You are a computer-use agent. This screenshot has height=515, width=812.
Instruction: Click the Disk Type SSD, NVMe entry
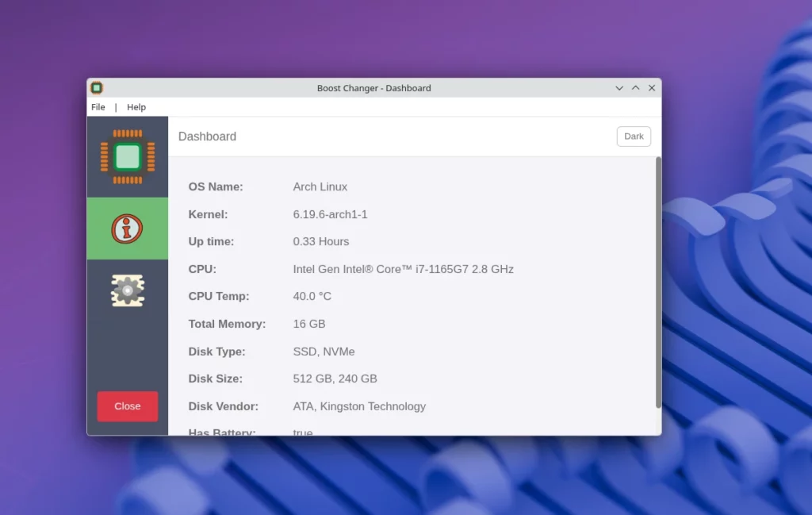[324, 351]
